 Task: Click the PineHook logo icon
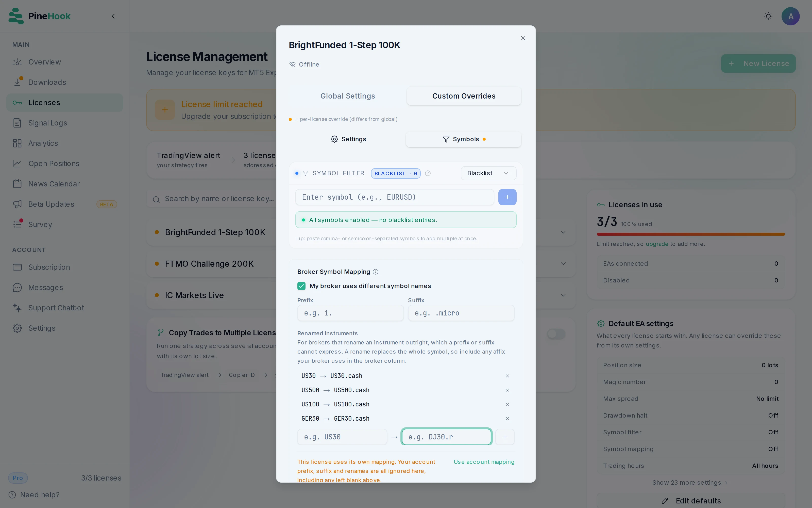[16, 16]
